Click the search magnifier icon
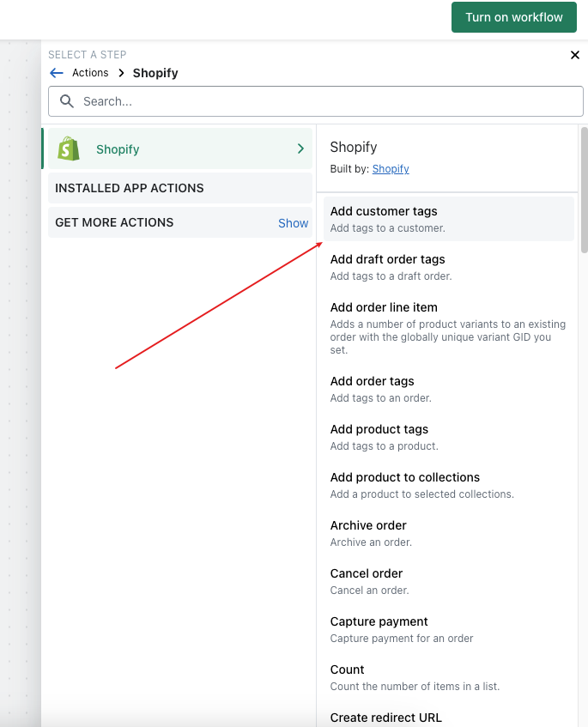Image resolution: width=588 pixels, height=727 pixels. pyautogui.click(x=67, y=101)
